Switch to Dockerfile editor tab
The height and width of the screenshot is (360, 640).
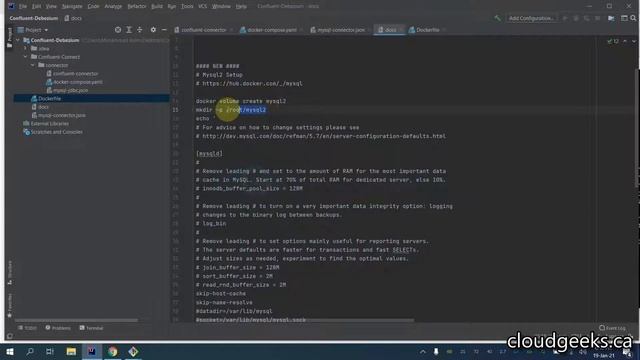point(427,30)
